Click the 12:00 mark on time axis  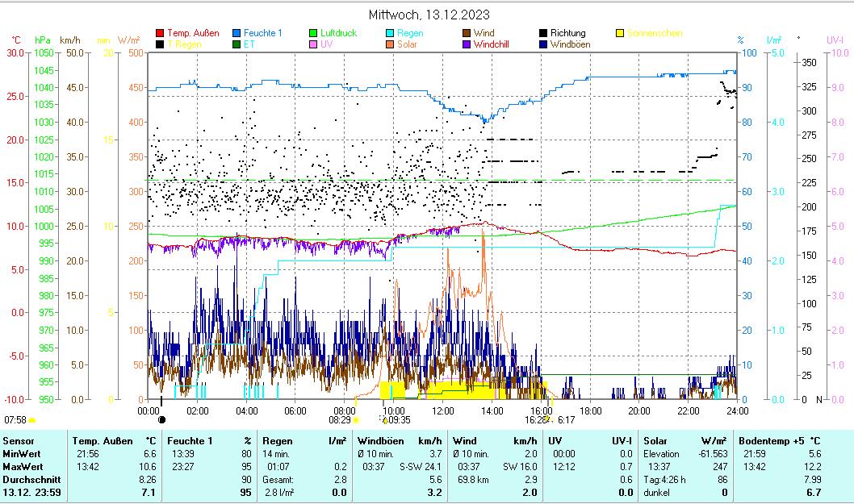tap(442, 410)
